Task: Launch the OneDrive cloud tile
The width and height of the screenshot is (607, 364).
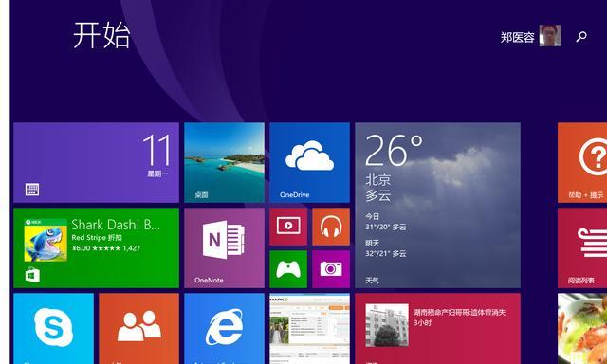Action: point(309,162)
